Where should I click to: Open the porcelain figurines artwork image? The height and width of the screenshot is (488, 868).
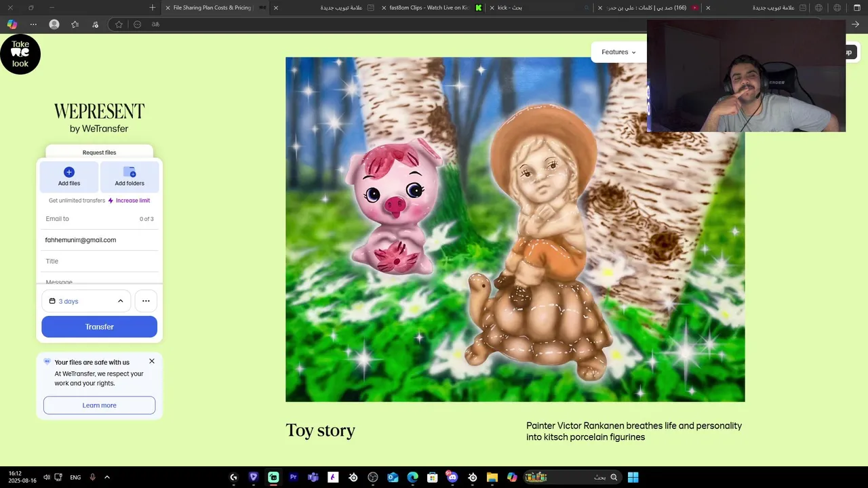[x=515, y=229]
